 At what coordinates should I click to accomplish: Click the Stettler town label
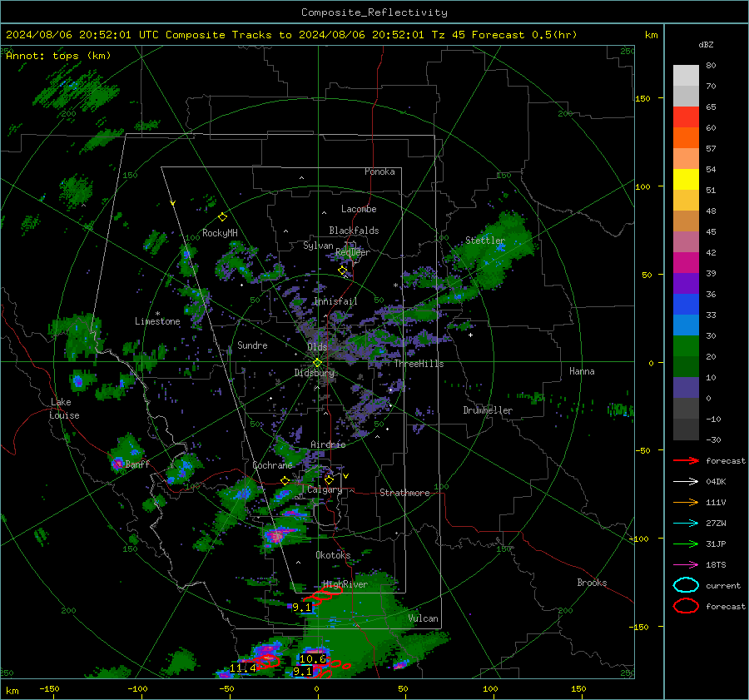pyautogui.click(x=485, y=241)
